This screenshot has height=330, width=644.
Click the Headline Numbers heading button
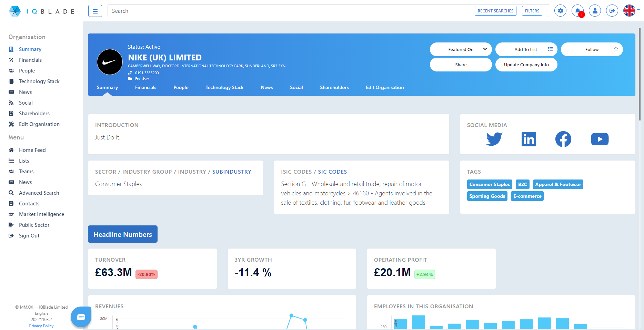(123, 234)
